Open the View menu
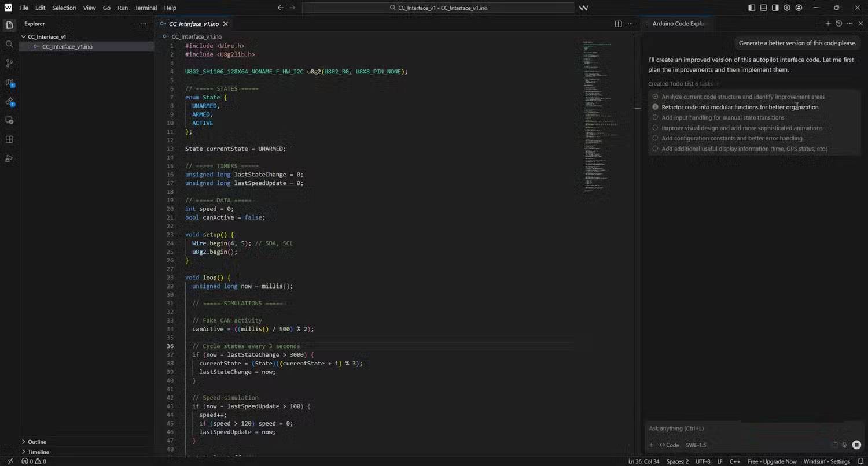The height and width of the screenshot is (466, 868). point(89,8)
